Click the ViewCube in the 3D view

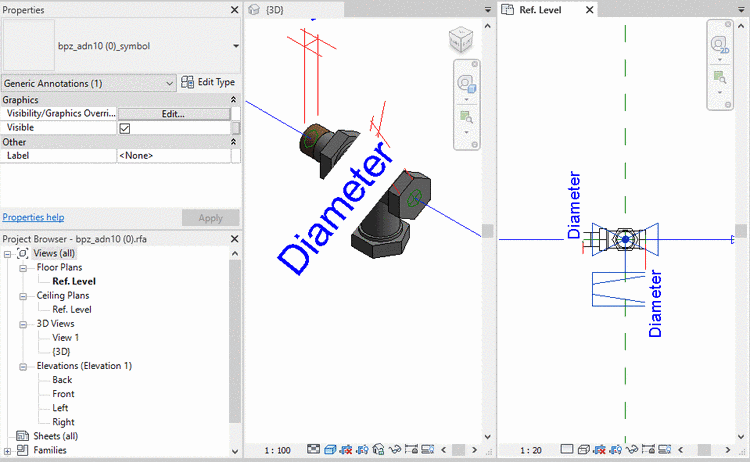click(461, 40)
